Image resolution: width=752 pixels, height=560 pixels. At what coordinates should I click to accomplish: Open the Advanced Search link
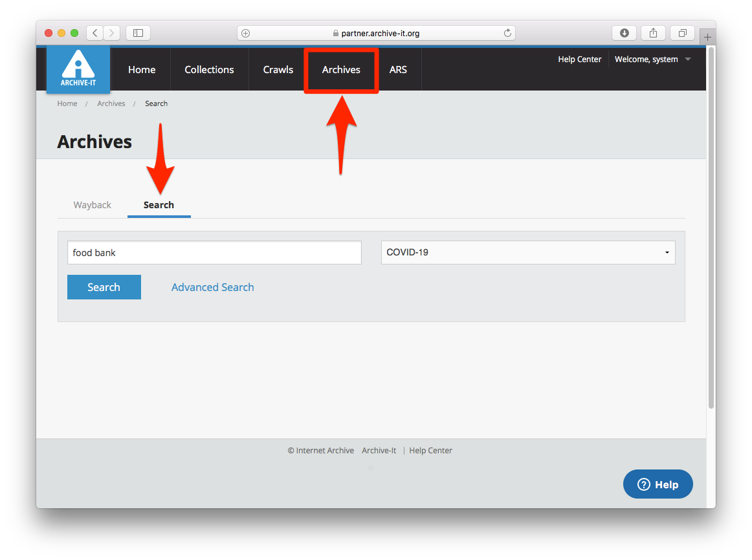point(212,287)
